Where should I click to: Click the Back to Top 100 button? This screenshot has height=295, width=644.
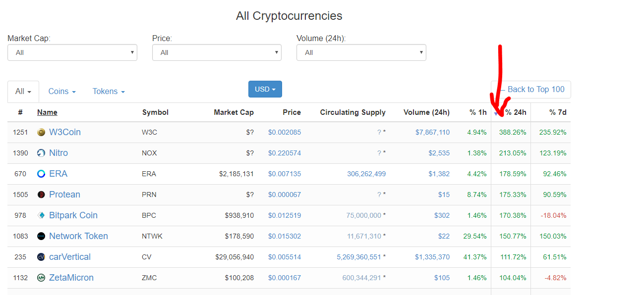tap(531, 90)
